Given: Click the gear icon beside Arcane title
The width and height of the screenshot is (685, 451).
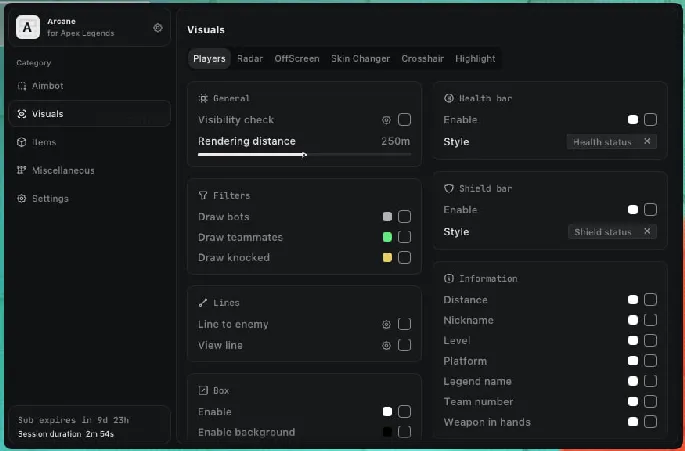Looking at the screenshot, I should (157, 28).
